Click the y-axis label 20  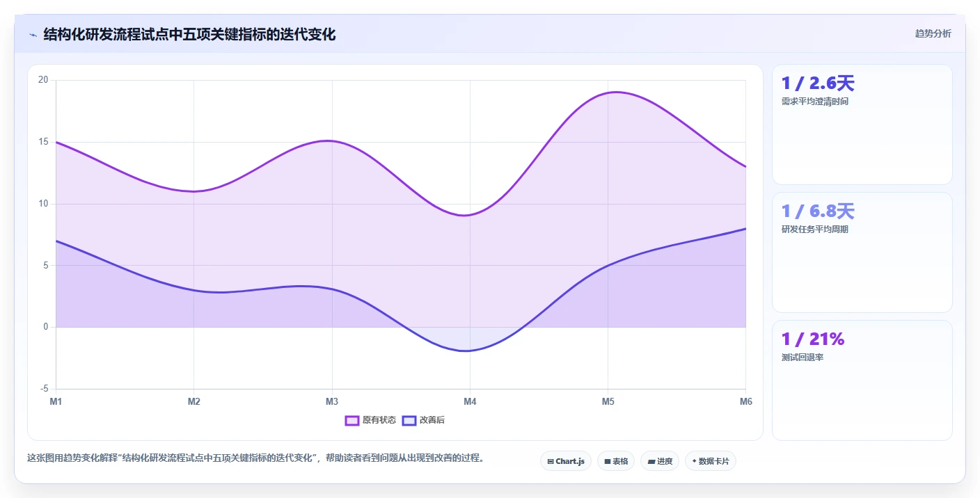[43, 80]
